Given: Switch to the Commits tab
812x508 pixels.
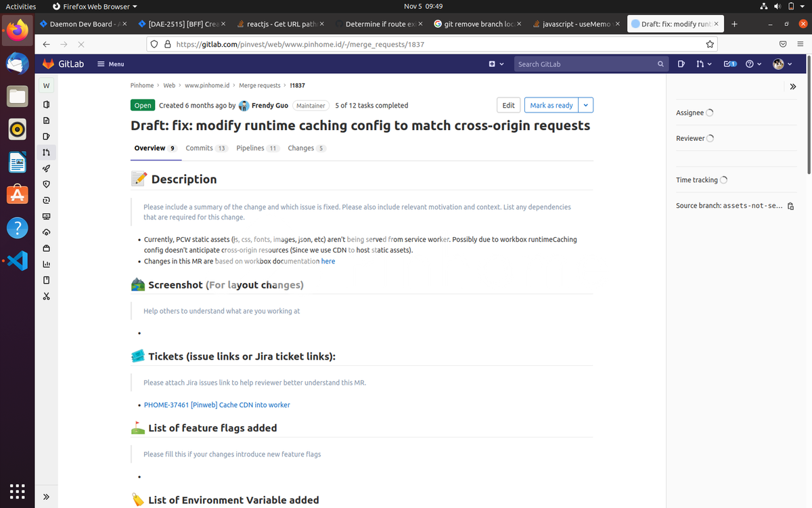Looking at the screenshot, I should [199, 148].
